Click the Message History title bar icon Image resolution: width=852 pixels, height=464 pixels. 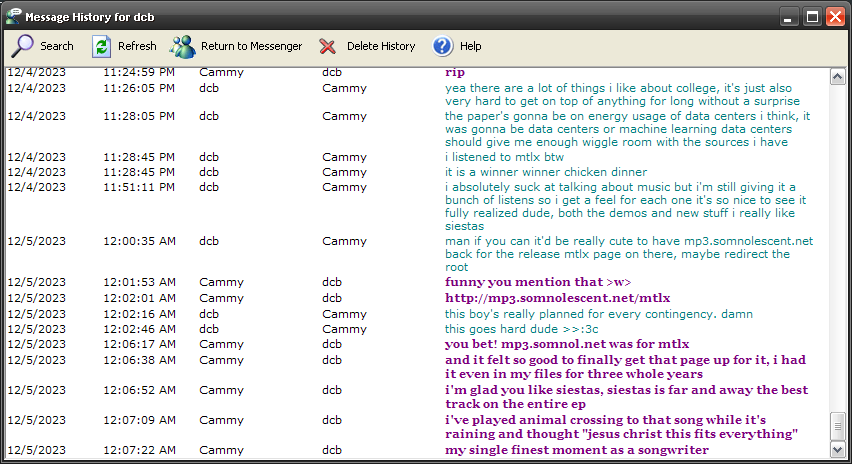(13, 16)
